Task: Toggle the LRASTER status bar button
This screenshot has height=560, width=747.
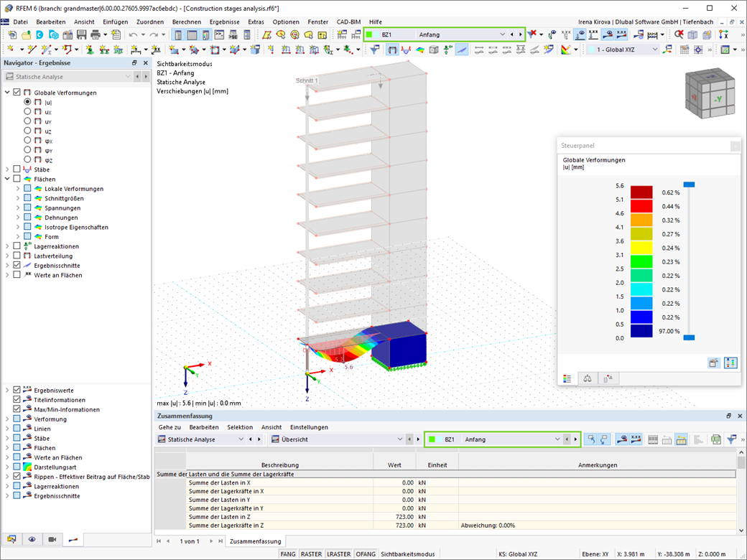Action: click(x=339, y=554)
